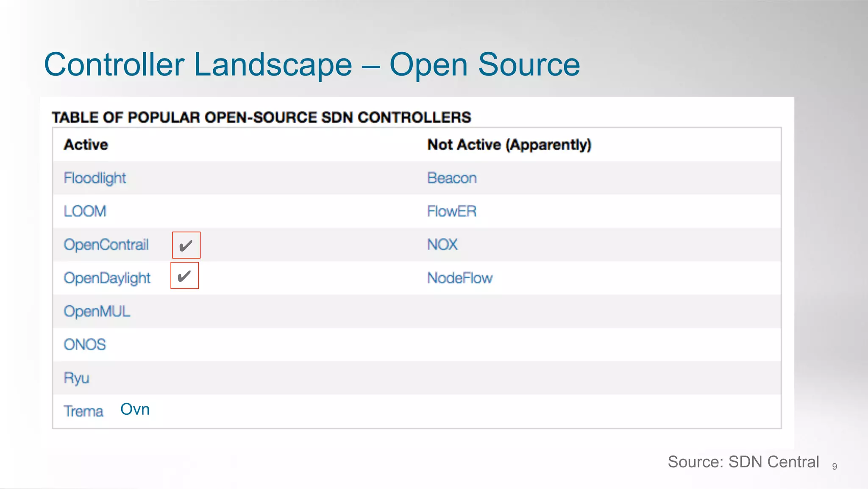Open the Floodlight controller link
The height and width of the screenshot is (489, 868).
tap(95, 178)
